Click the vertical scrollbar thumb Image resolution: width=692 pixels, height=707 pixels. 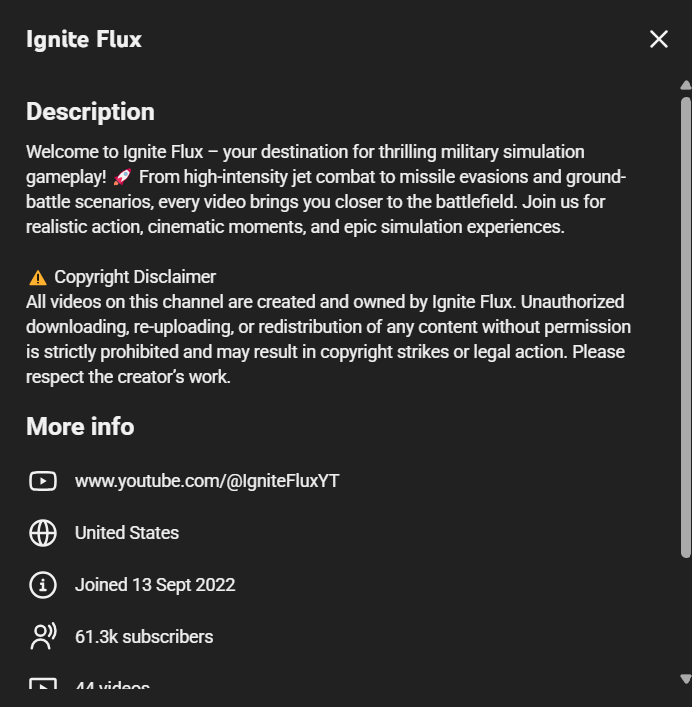685,325
